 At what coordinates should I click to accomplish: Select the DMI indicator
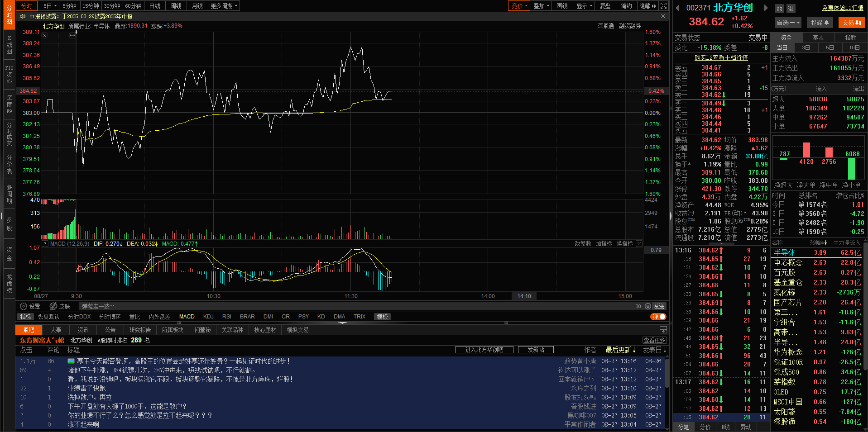pyautogui.click(x=268, y=317)
